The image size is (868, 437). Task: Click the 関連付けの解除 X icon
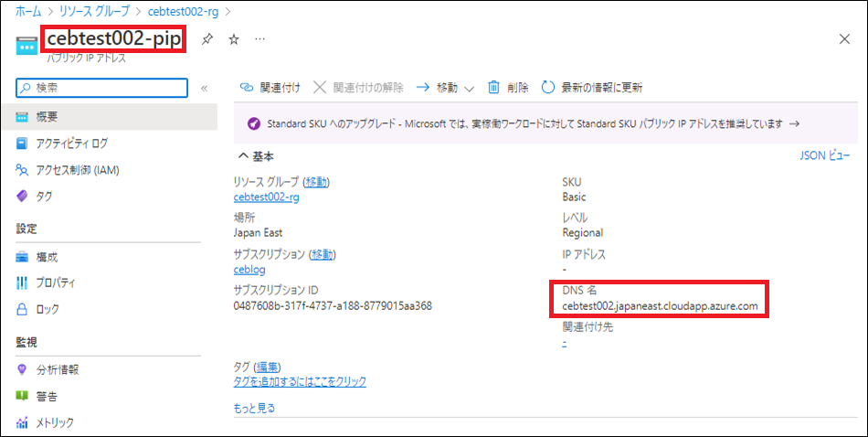coord(320,88)
